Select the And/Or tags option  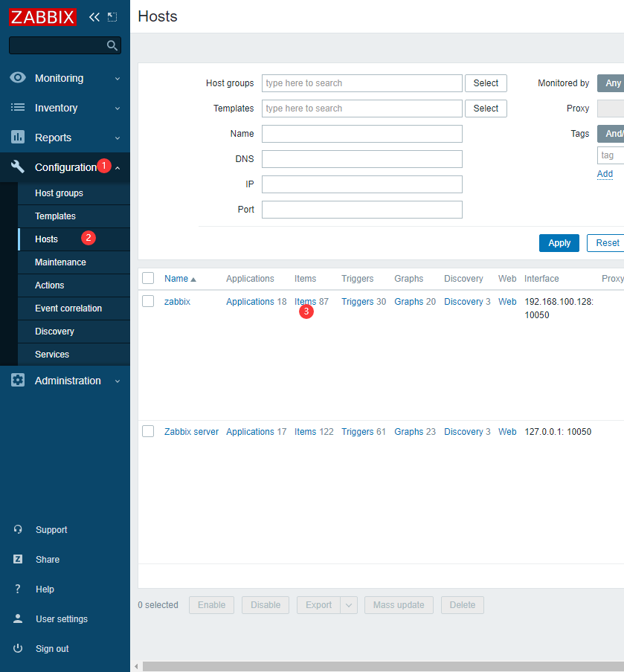pos(612,134)
